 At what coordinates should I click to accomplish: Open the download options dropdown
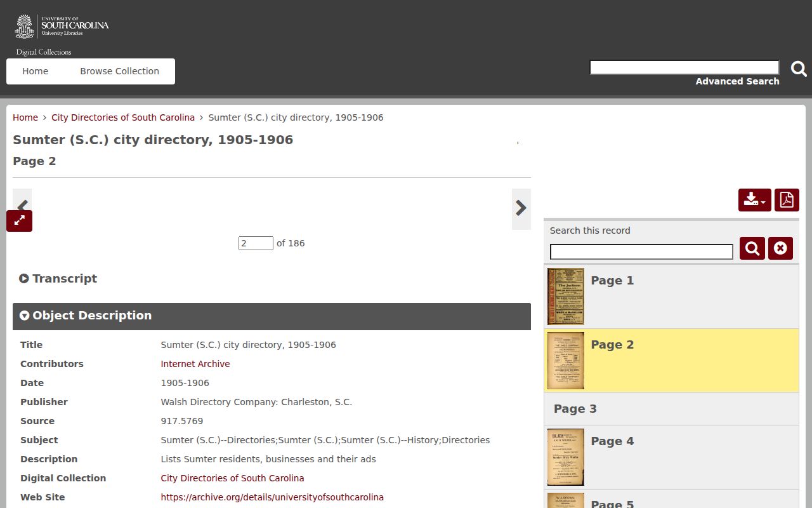click(x=754, y=200)
